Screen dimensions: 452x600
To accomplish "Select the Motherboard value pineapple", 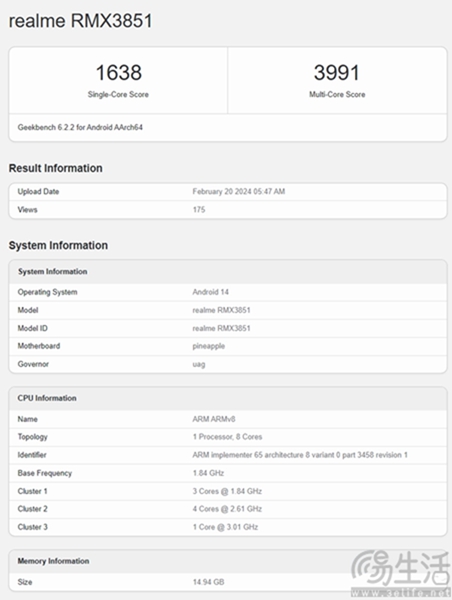I will pyautogui.click(x=209, y=346).
